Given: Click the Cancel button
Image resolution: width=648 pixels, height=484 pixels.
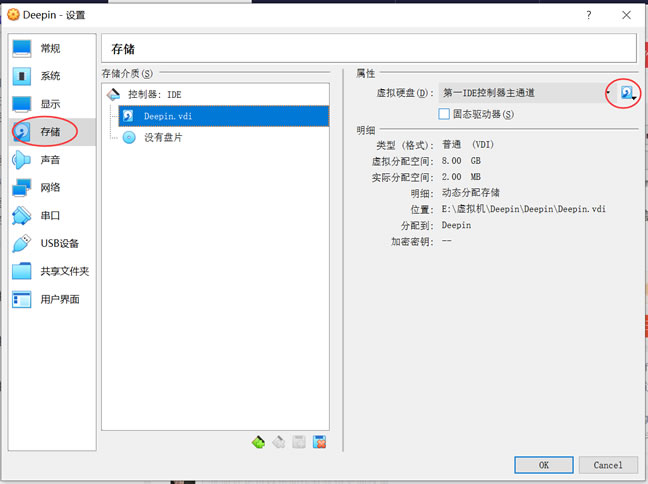Looking at the screenshot, I should click(x=608, y=465).
